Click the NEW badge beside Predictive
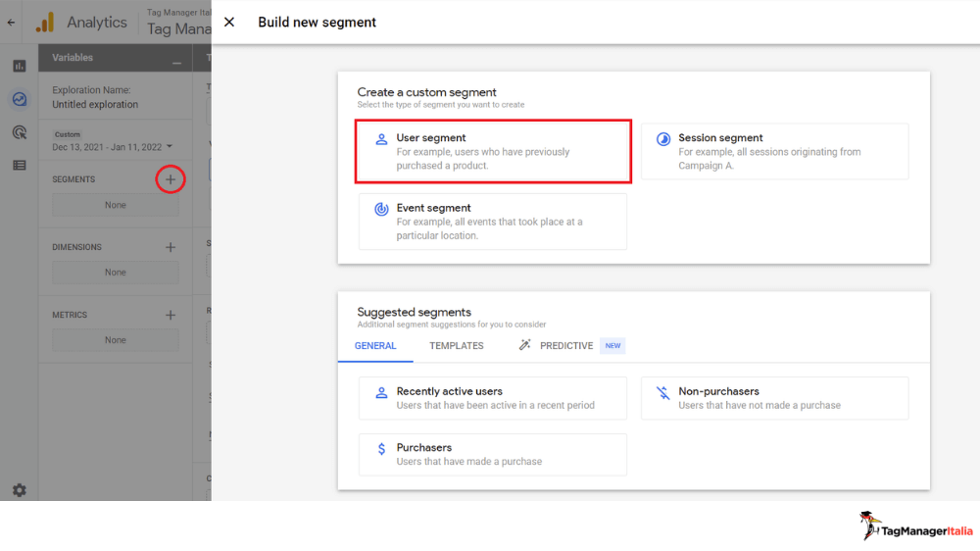 (612, 346)
